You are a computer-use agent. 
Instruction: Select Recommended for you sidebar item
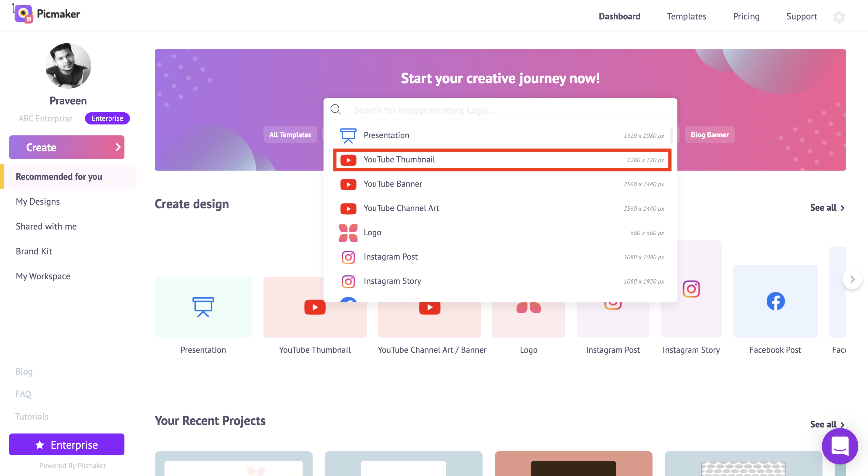69,176
